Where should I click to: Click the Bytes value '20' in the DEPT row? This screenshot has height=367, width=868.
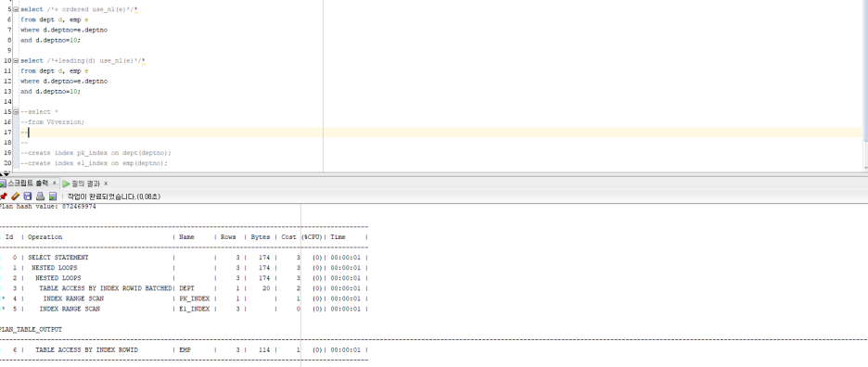[266, 288]
